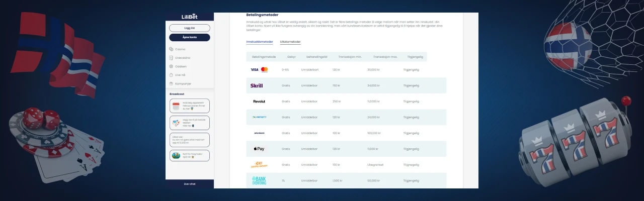Image resolution: width=644 pixels, height=201 pixels.
Task: Click the Bank Overføring logo
Action: coord(259,180)
